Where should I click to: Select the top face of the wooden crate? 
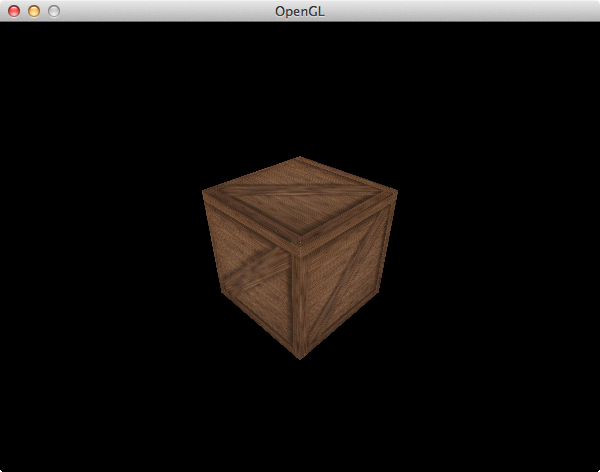300,199
